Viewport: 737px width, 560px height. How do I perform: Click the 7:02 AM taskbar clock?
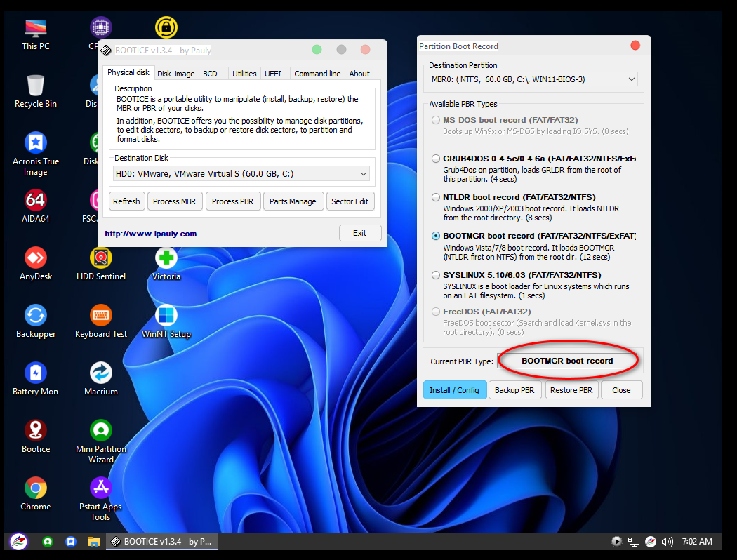[697, 542]
